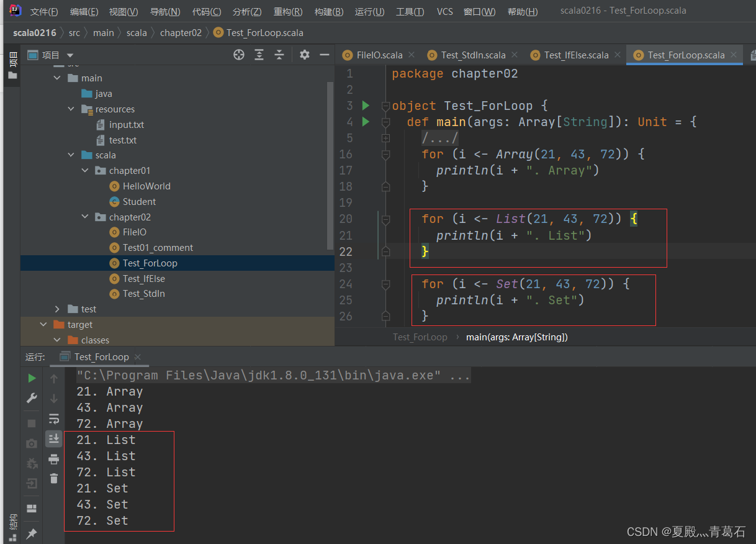Open the 文件(F) menu

pos(44,12)
